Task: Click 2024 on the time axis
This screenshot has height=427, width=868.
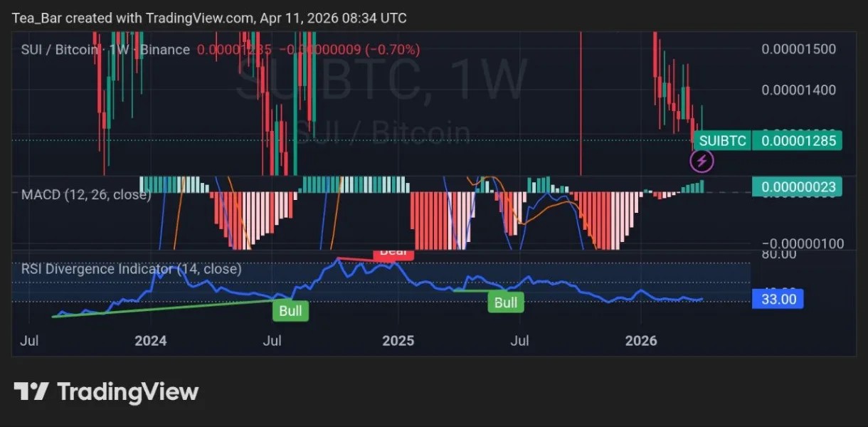Action: pos(150,341)
